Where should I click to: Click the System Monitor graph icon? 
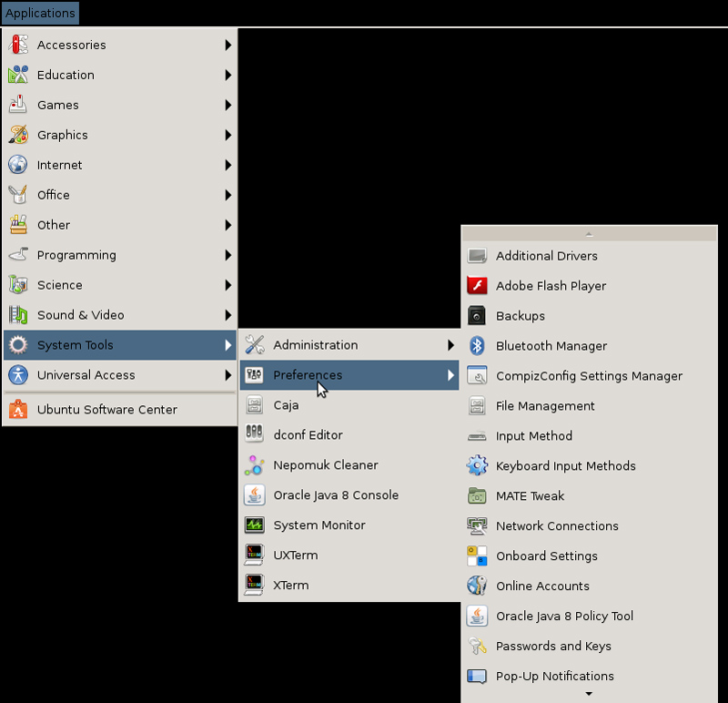click(255, 525)
